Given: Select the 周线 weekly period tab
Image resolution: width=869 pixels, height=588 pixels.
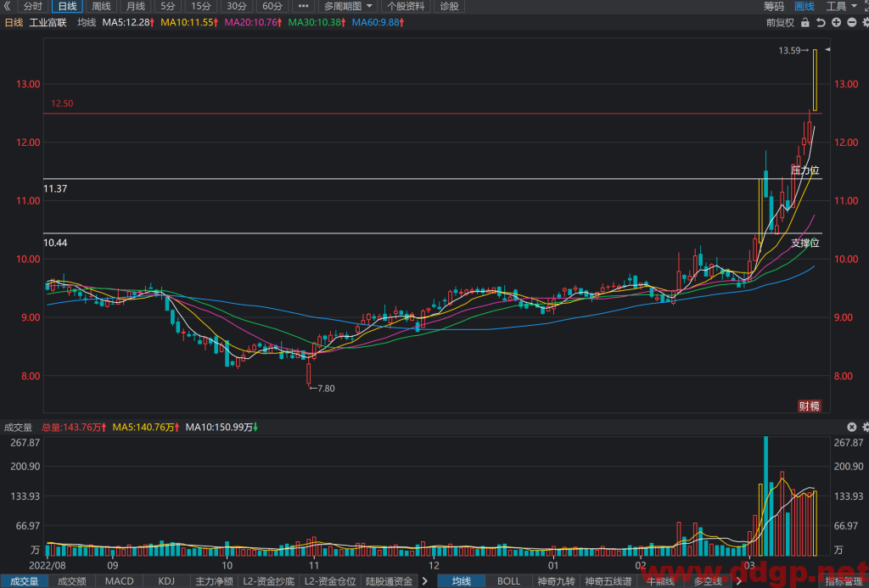Looking at the screenshot, I should pos(102,6).
